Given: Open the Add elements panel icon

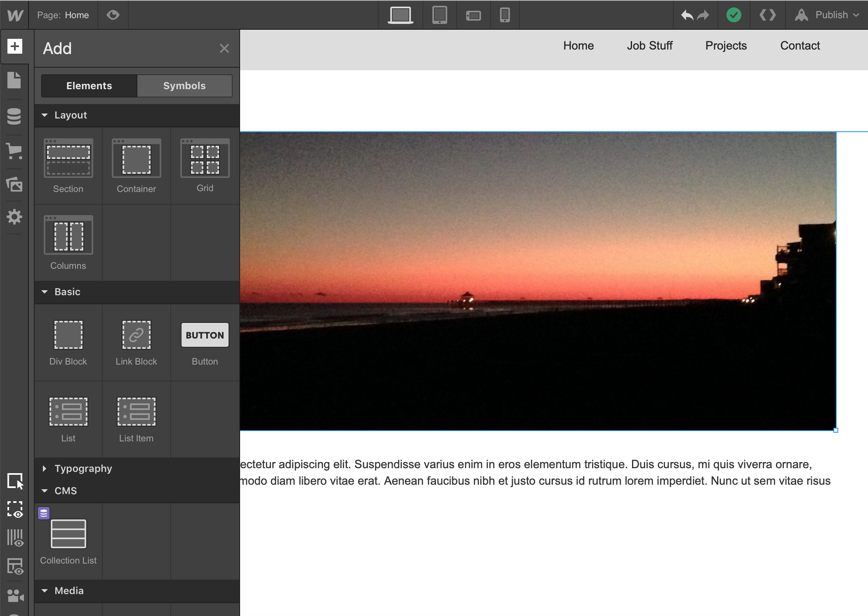Looking at the screenshot, I should 14,46.
